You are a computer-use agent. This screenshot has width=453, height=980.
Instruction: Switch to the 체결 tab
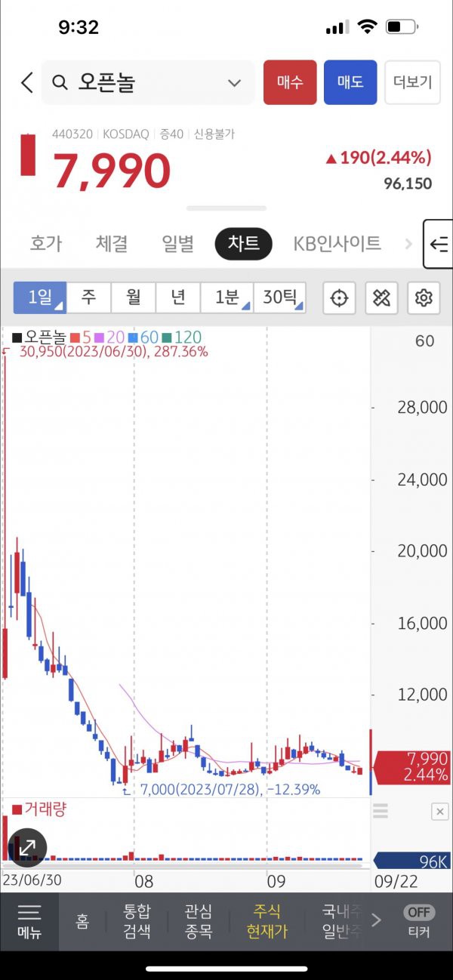[x=112, y=244]
